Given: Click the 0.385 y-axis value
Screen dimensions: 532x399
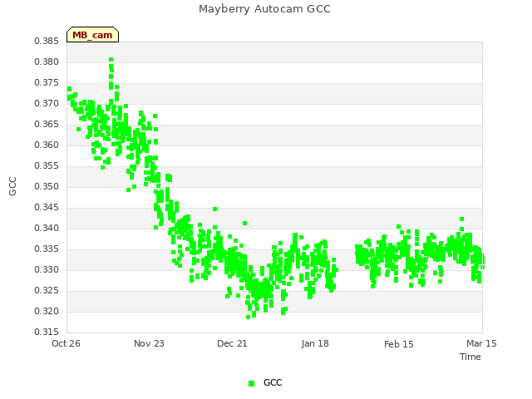Looking at the screenshot, I should coord(47,41).
